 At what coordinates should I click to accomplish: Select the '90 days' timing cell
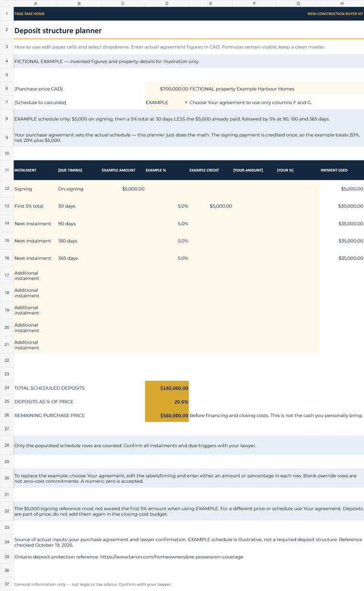[x=79, y=224]
